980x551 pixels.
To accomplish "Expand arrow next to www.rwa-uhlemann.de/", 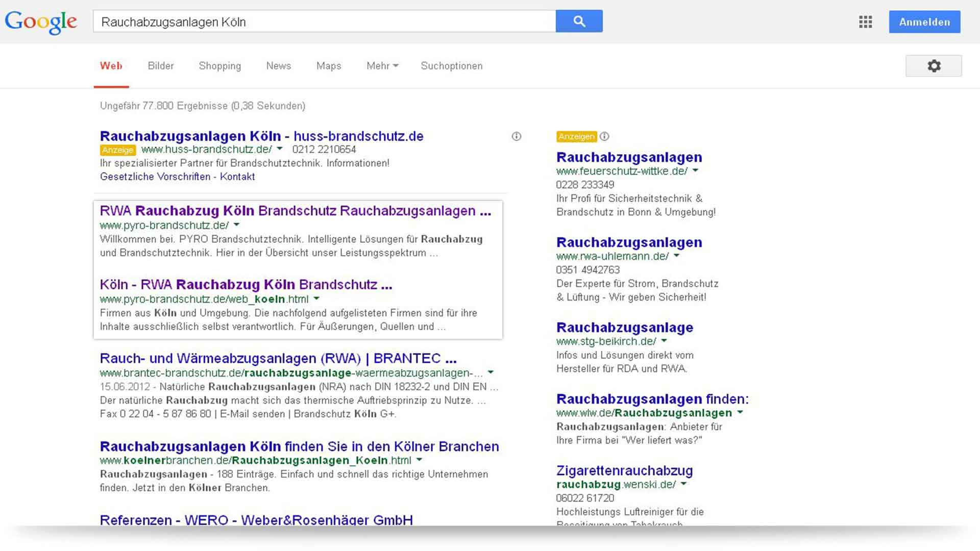I will (x=676, y=256).
